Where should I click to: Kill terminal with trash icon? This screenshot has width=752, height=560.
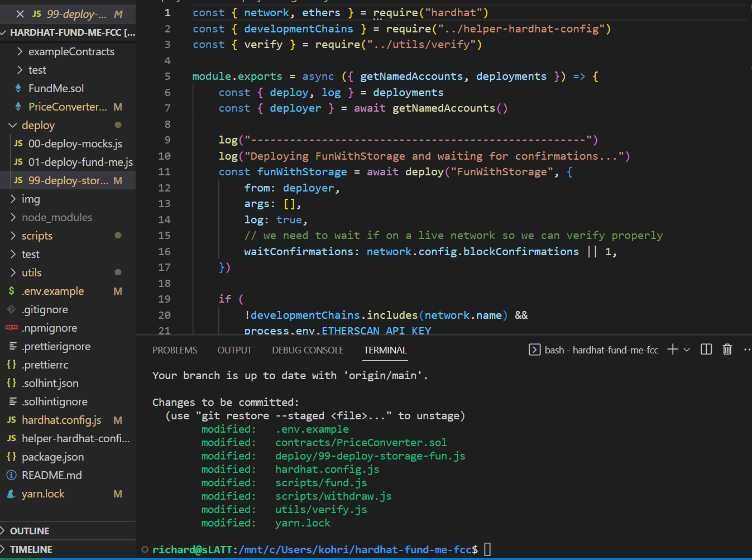(x=727, y=350)
